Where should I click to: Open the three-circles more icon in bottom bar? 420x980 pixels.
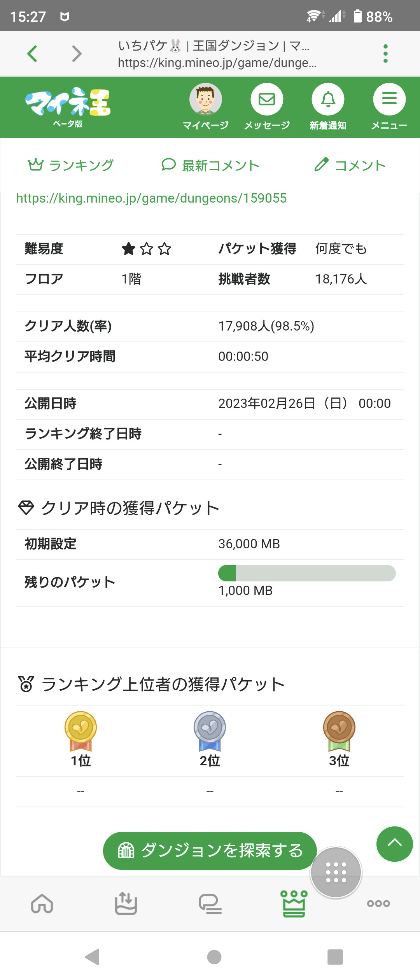pos(378,903)
